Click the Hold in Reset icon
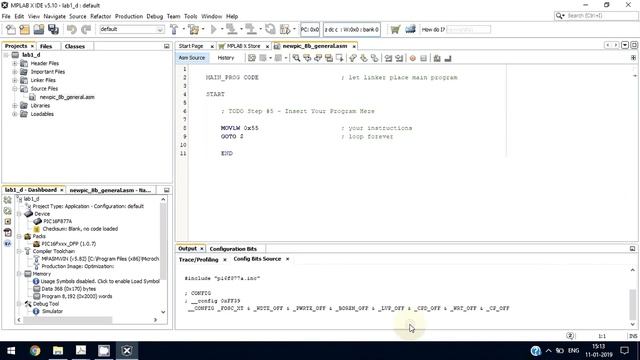Viewport: 640px width, 360px height. point(270,29)
